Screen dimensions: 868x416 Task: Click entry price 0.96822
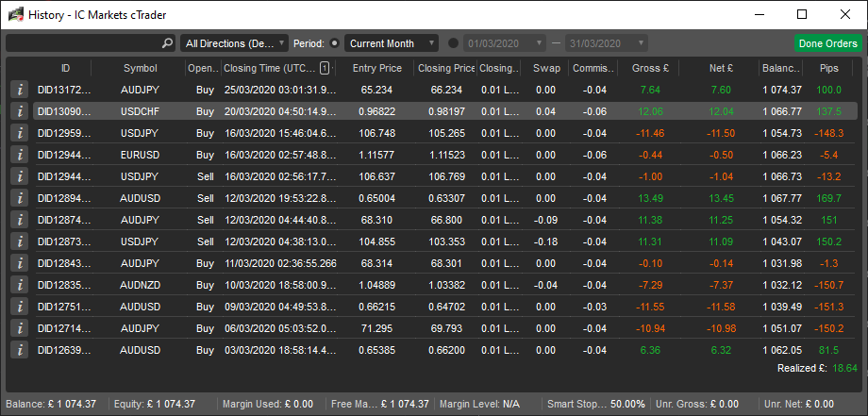pos(377,111)
